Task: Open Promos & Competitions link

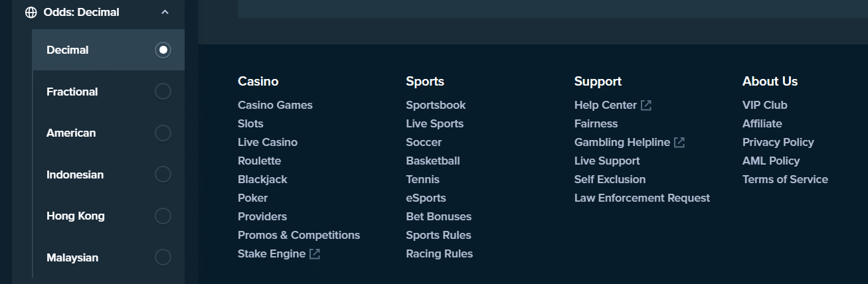Action: click(x=299, y=235)
